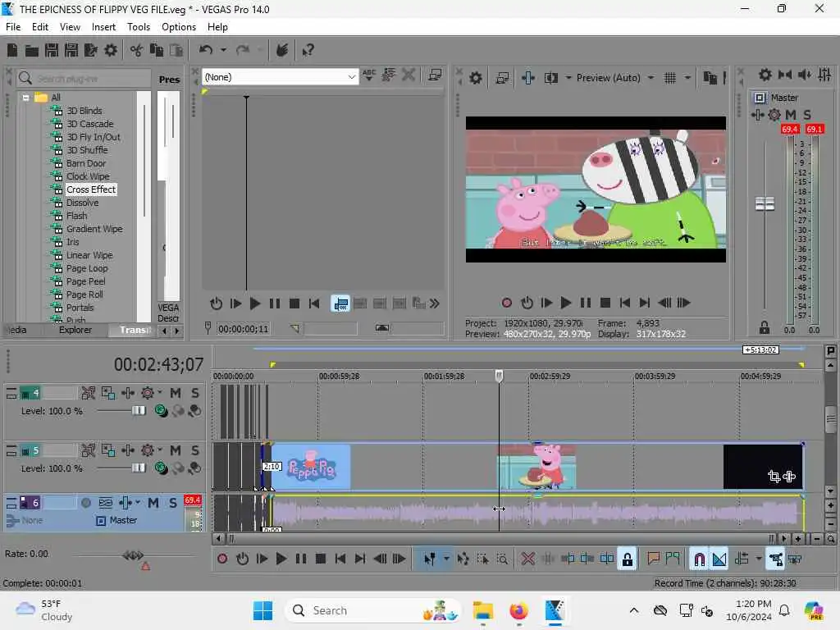Open the Tools menu

pos(139,27)
